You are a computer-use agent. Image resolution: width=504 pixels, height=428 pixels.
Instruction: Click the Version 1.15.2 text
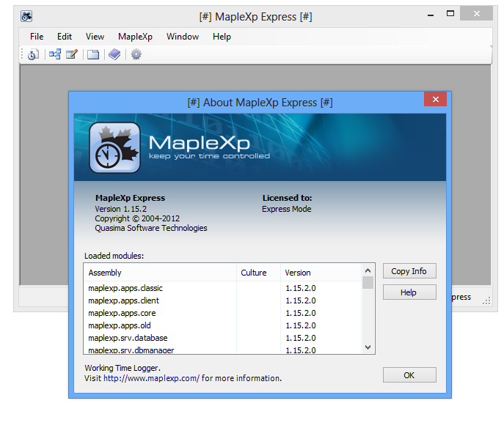(121, 209)
